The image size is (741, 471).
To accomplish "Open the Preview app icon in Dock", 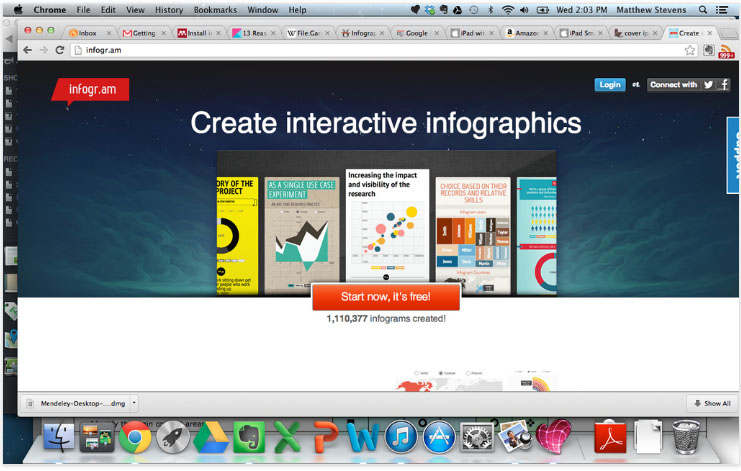I will pos(515,436).
